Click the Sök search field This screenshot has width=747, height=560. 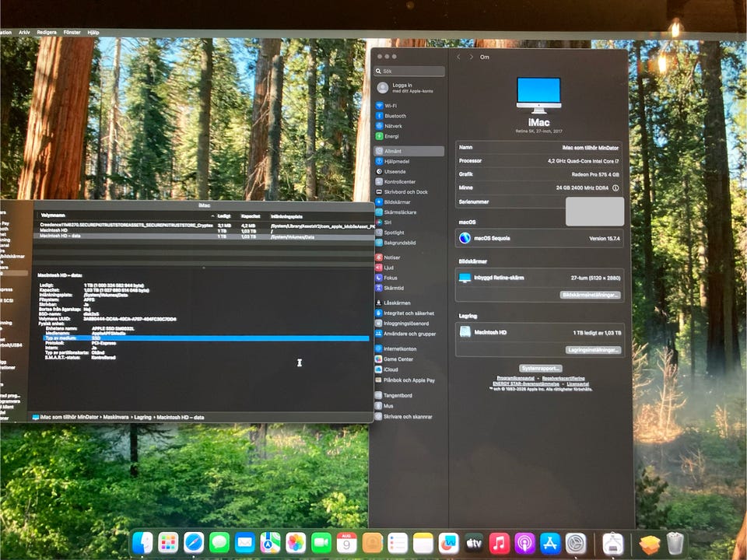point(410,71)
